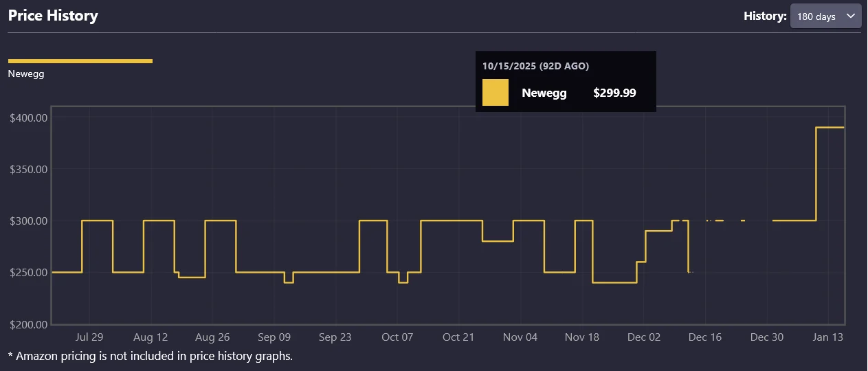Click the Dec 16 x-axis label
Viewport: 868px width, 371px height.
pos(705,337)
